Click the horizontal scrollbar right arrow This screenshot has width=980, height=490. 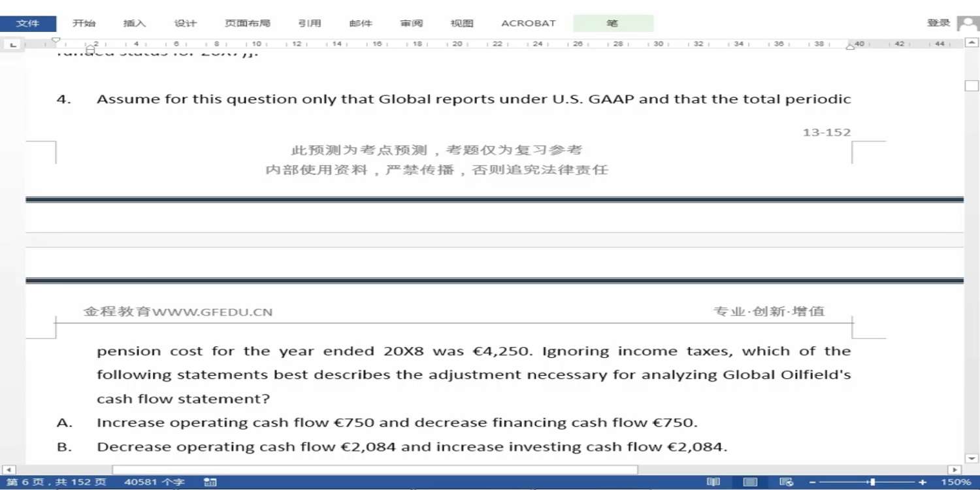955,470
